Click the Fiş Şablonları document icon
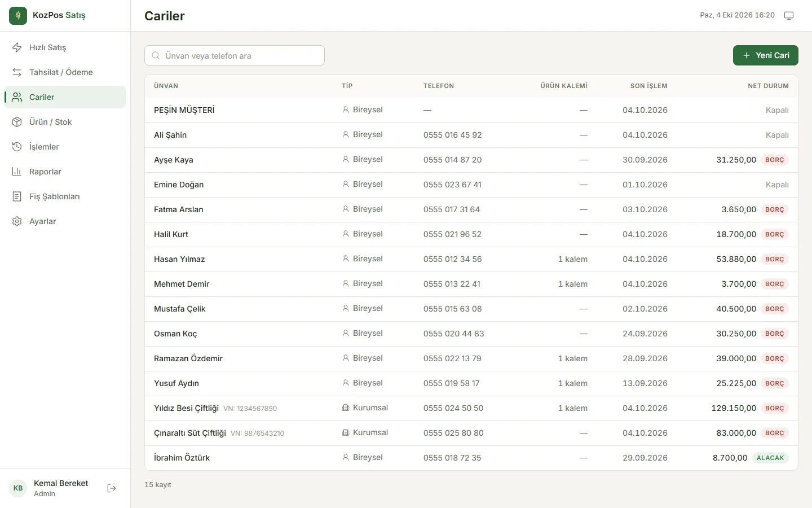Image resolution: width=812 pixels, height=508 pixels. click(x=17, y=196)
